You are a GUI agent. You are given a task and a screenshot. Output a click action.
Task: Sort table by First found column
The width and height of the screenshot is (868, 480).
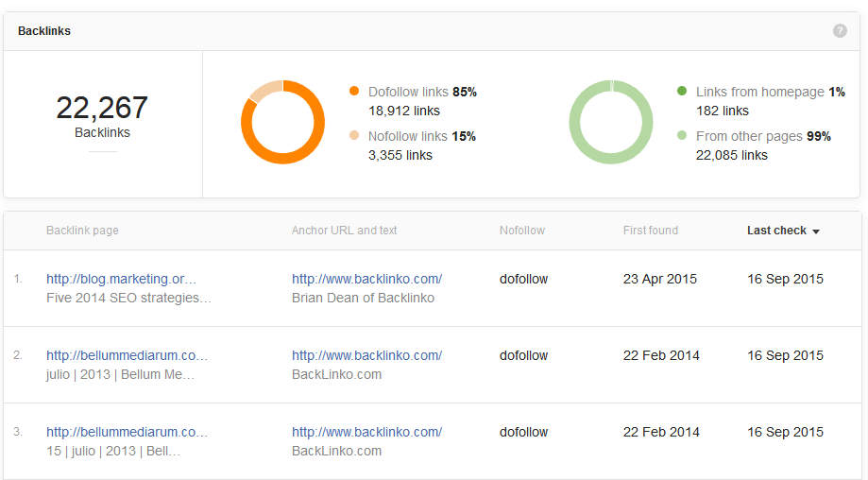click(650, 231)
